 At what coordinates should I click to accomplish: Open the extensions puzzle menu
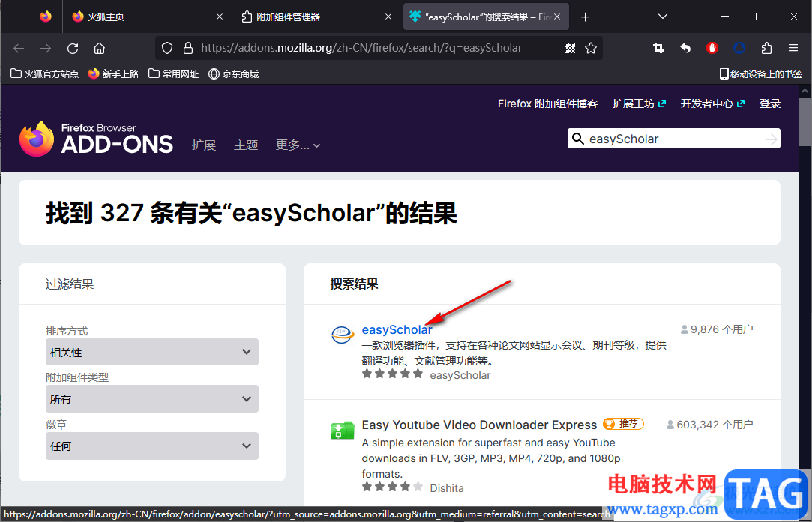pos(766,48)
